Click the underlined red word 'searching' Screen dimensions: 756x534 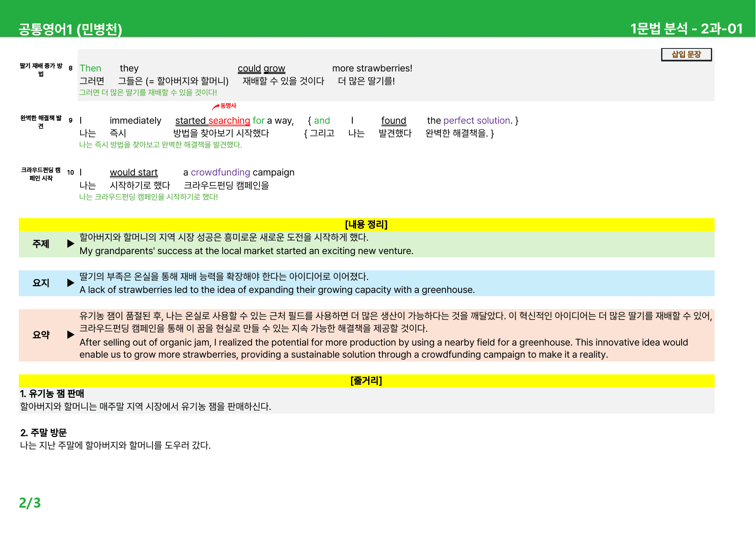229,121
